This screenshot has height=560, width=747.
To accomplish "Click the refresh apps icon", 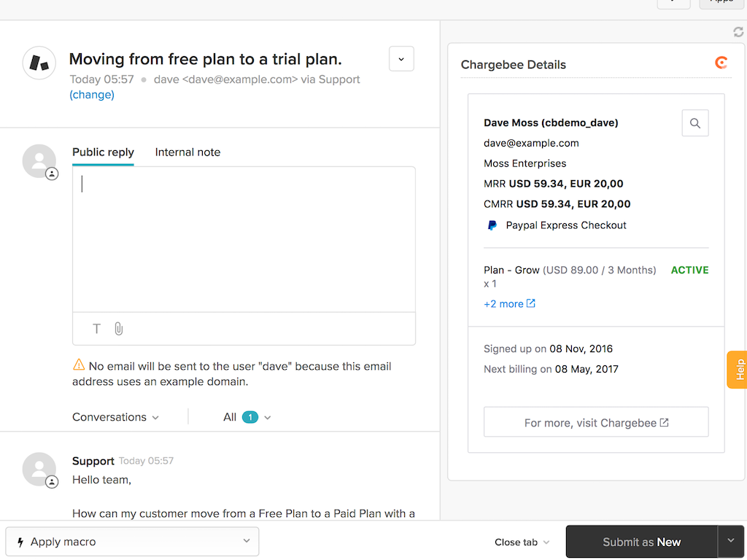I will click(x=738, y=32).
